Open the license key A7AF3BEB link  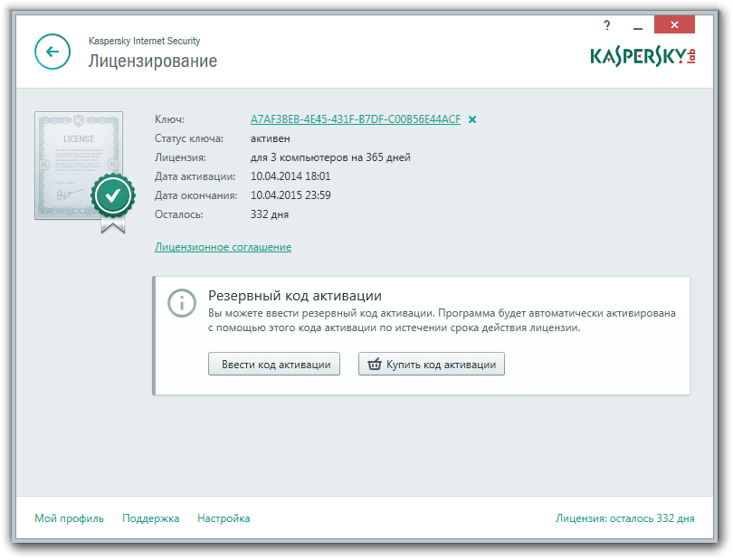pos(356,119)
